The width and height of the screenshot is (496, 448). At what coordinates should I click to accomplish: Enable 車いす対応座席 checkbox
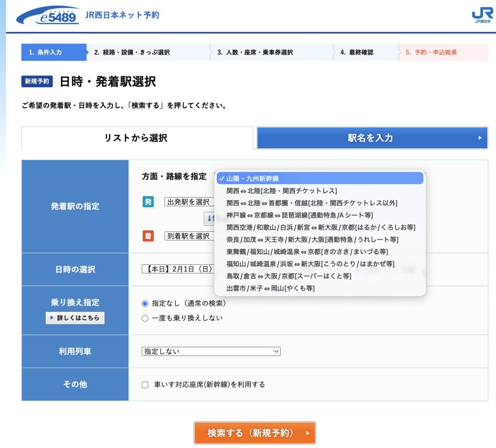pyautogui.click(x=145, y=385)
